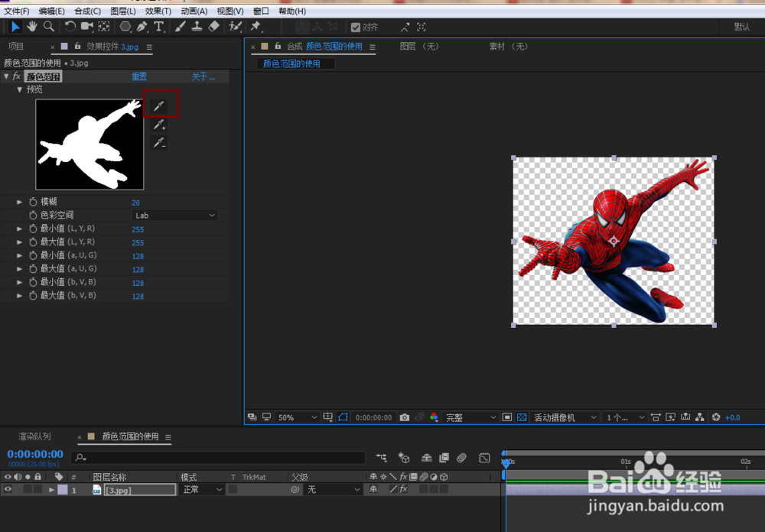Open the 活动摄像机 view dropdown
The height and width of the screenshot is (532, 765).
pyautogui.click(x=565, y=417)
